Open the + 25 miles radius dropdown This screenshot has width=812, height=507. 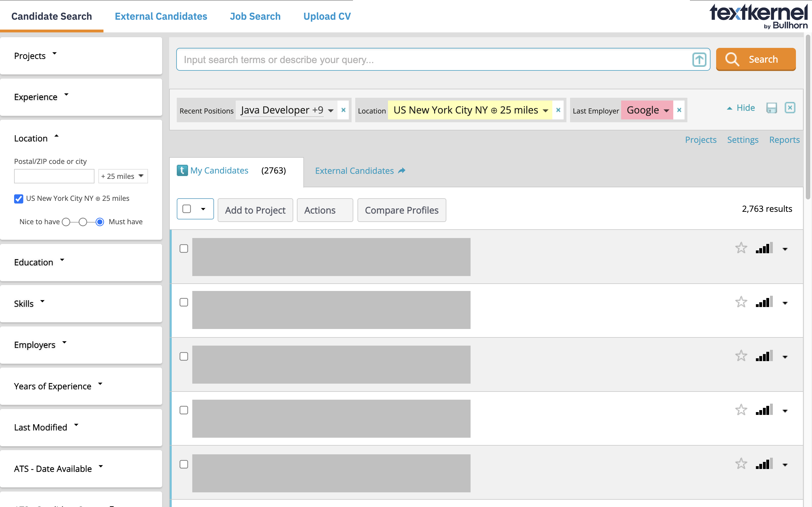(123, 176)
